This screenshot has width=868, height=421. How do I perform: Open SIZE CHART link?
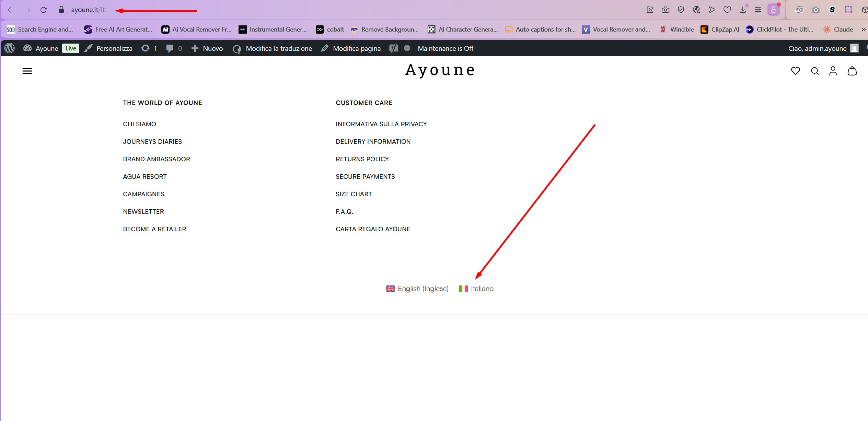click(x=354, y=194)
